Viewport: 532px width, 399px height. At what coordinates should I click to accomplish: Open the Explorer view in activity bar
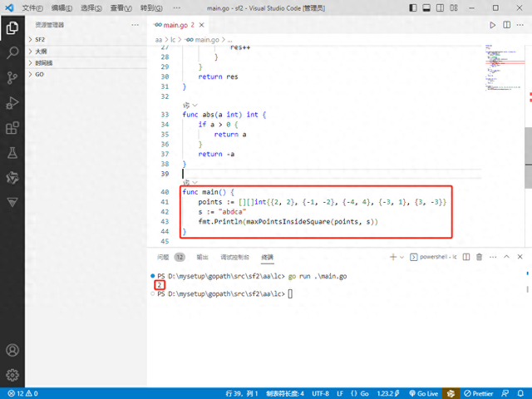point(12,28)
